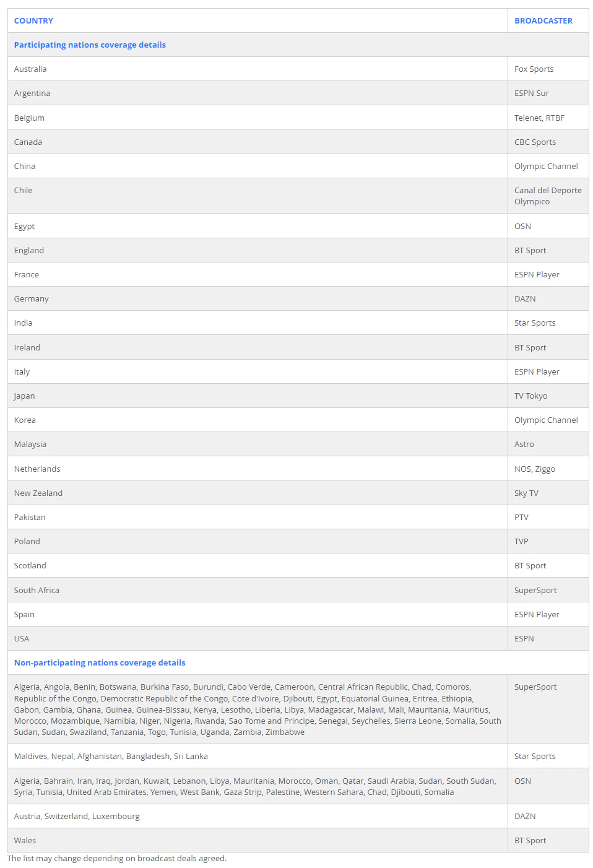
Task: Click the Fox Sports broadcaster cell
Action: 534,69
